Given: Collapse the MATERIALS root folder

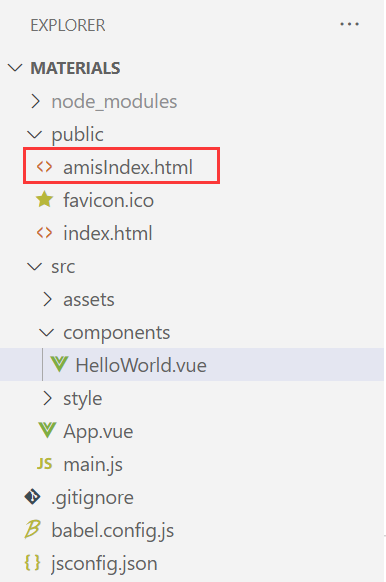Looking at the screenshot, I should (15, 68).
